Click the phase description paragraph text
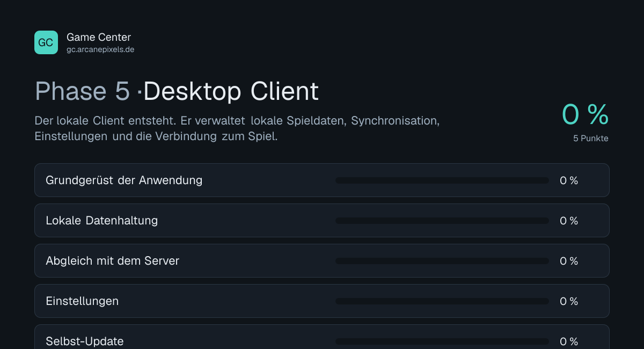This screenshot has height=349, width=644. point(237,128)
